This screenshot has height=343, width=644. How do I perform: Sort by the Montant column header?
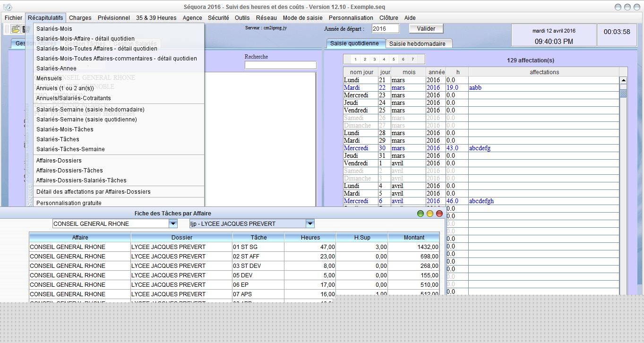click(413, 237)
